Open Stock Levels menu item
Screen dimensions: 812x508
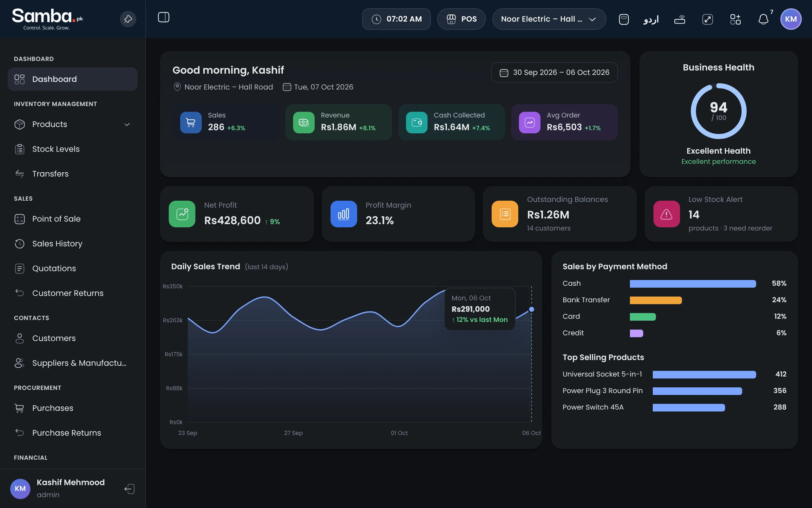(x=72, y=149)
